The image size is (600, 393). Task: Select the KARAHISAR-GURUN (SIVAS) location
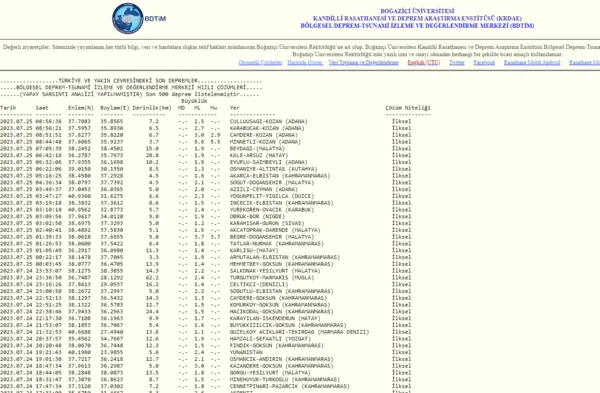click(x=267, y=223)
